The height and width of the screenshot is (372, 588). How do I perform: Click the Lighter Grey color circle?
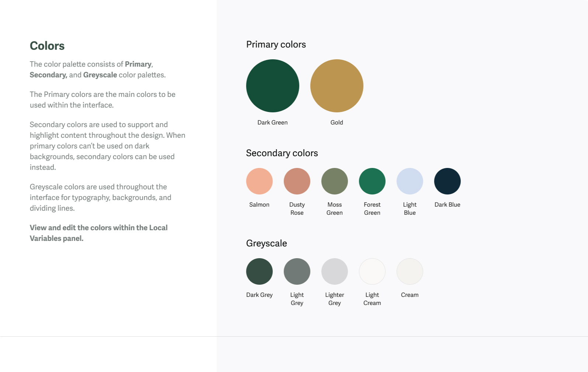(335, 271)
